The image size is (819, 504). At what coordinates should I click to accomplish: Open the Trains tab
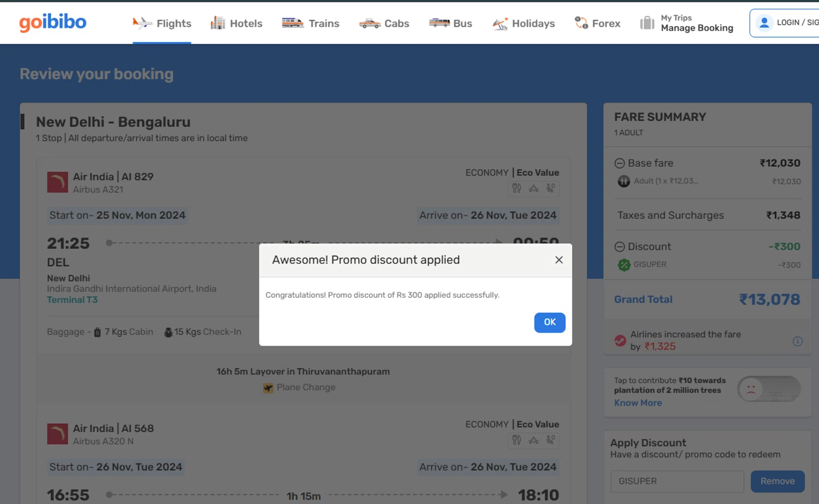click(311, 23)
